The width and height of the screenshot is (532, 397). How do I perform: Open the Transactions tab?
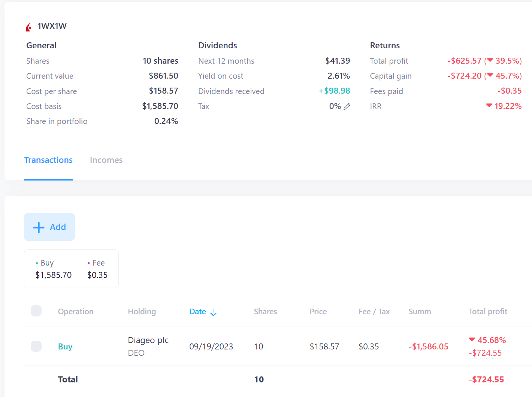pyautogui.click(x=48, y=160)
